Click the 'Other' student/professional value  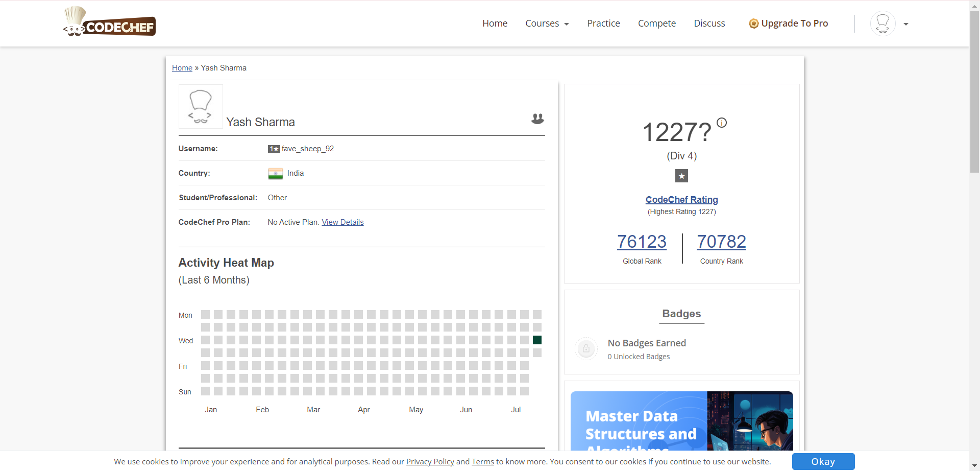pos(277,198)
